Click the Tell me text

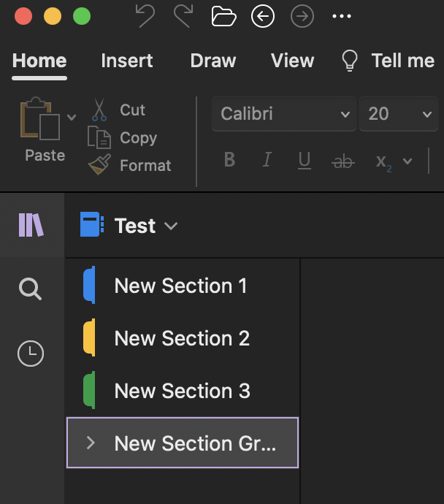coord(403,61)
